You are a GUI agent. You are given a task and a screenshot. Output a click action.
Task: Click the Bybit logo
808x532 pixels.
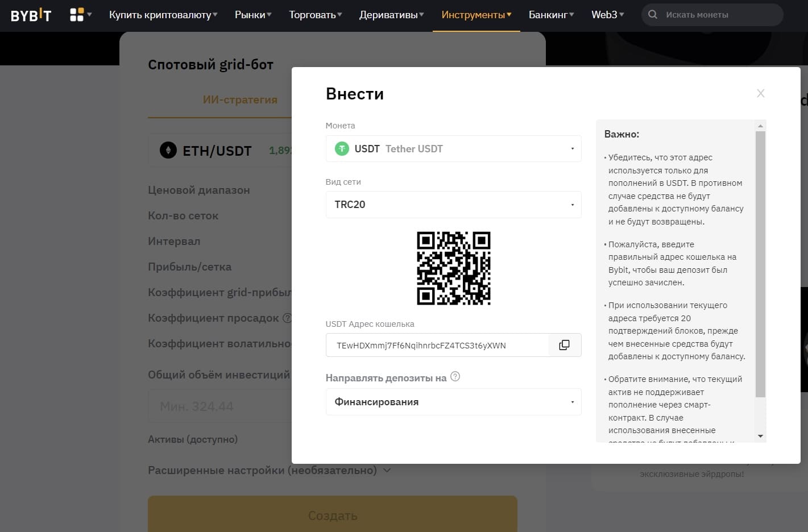click(31, 15)
